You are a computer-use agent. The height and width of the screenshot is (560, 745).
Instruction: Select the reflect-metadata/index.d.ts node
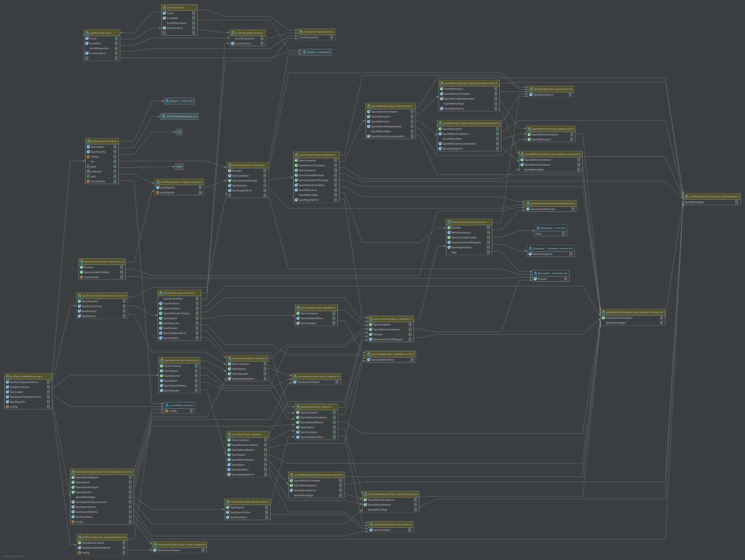[179, 116]
